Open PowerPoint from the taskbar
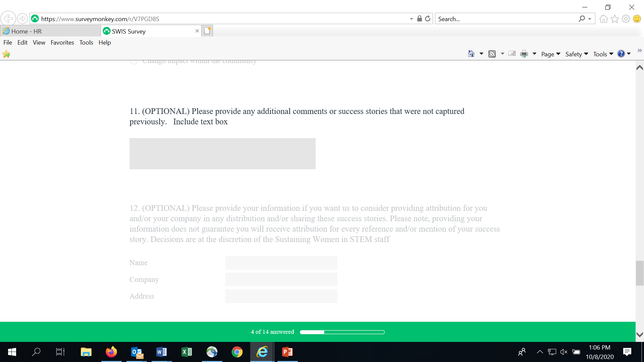This screenshot has width=644, height=362. (287, 352)
